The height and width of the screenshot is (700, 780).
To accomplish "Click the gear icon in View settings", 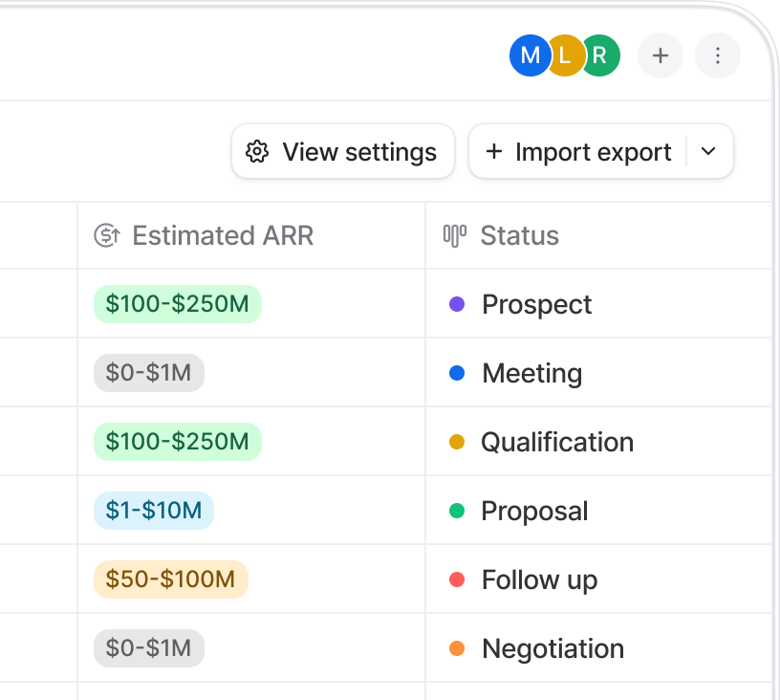I will pos(257,152).
